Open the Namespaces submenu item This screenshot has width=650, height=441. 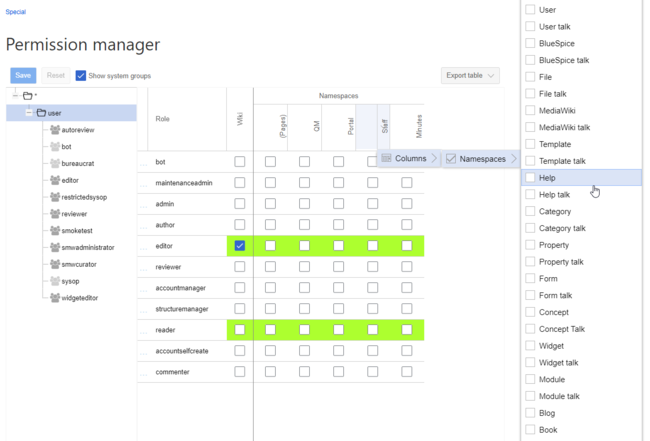(x=482, y=159)
